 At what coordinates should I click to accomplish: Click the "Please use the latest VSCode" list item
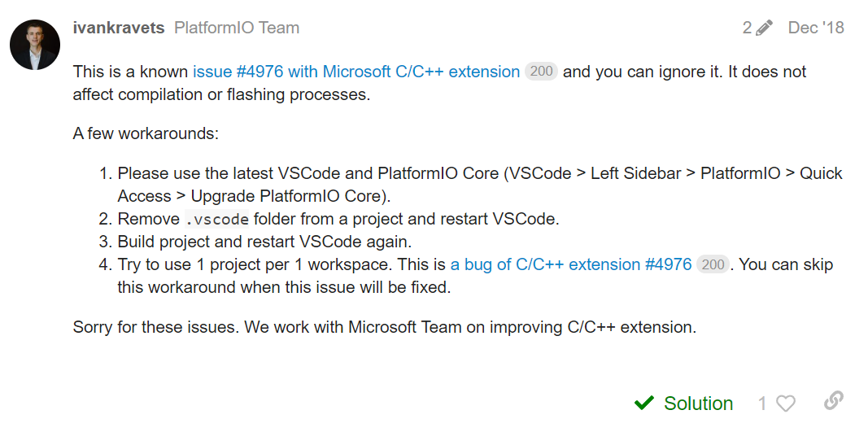click(480, 173)
